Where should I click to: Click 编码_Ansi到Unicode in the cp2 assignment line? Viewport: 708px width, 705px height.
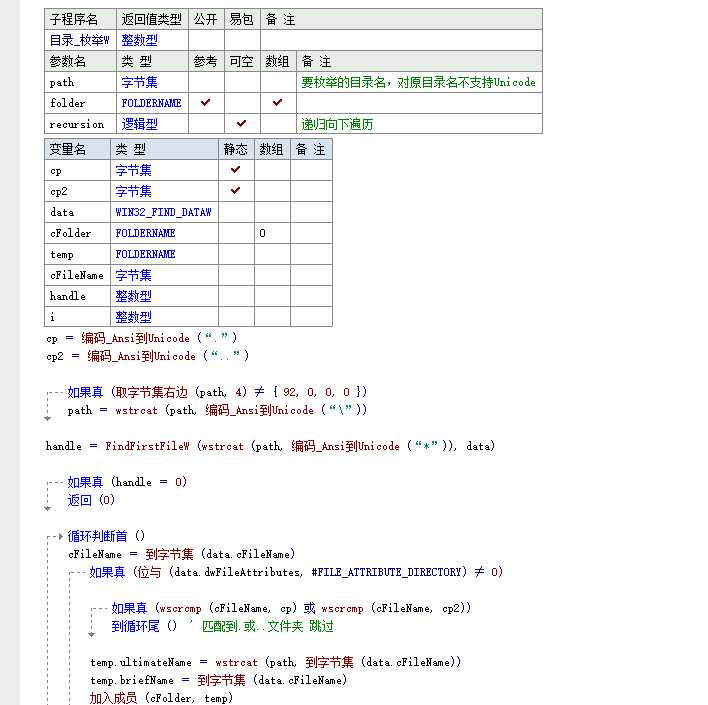click(141, 356)
